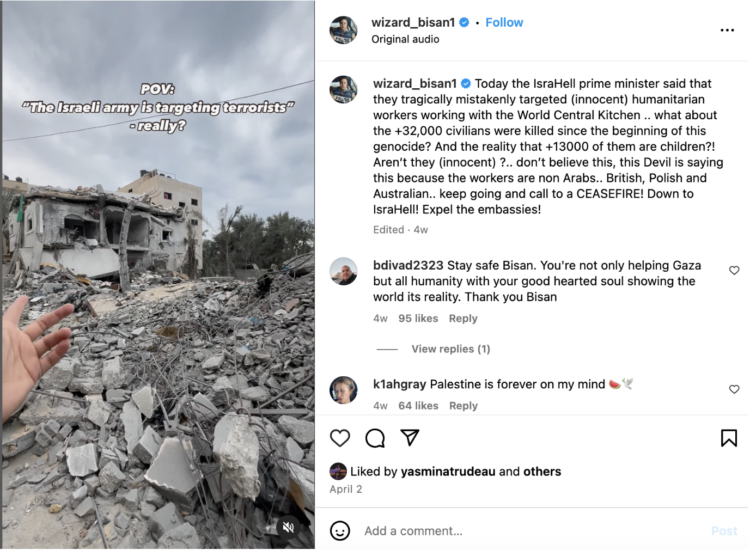Reply to k1ahgray's comment
756x550 pixels.
click(464, 406)
